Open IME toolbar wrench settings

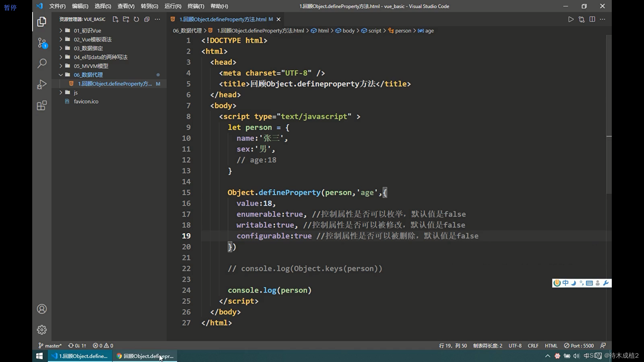click(x=606, y=283)
